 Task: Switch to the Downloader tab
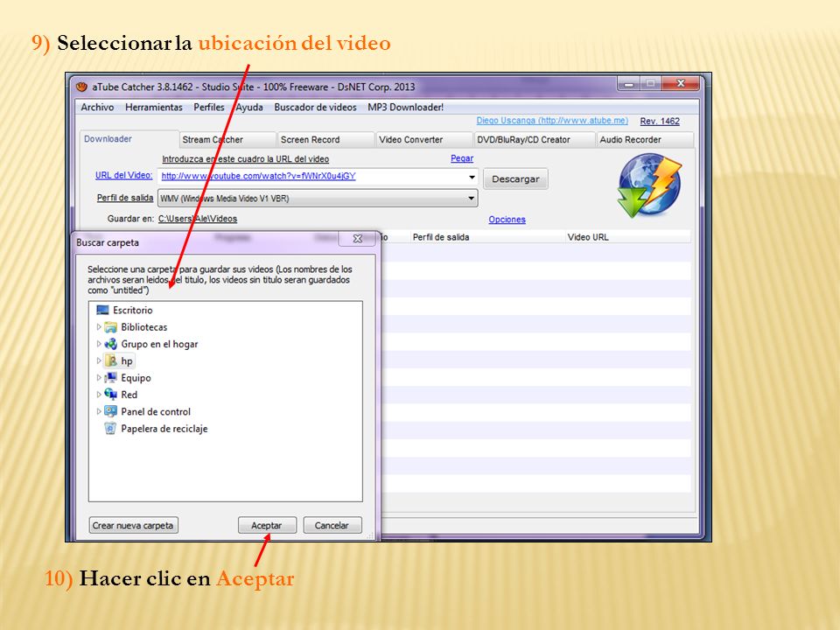pos(129,139)
